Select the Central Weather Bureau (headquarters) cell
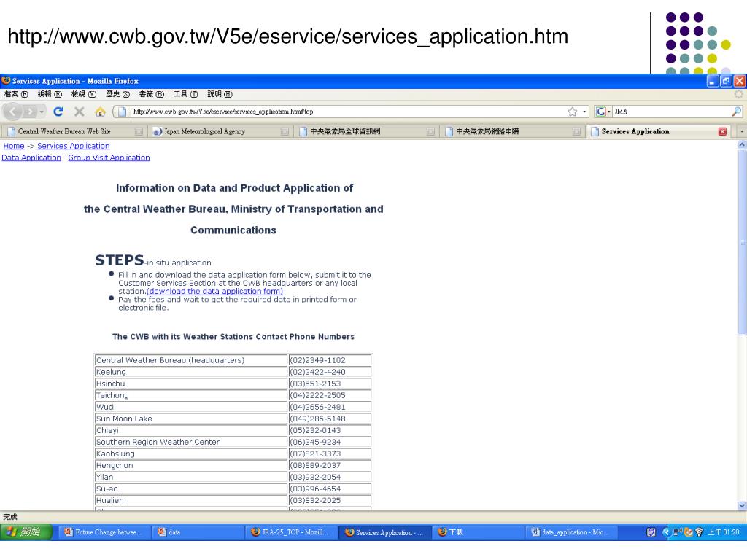Screen dimensions: 747x560 tap(191, 360)
